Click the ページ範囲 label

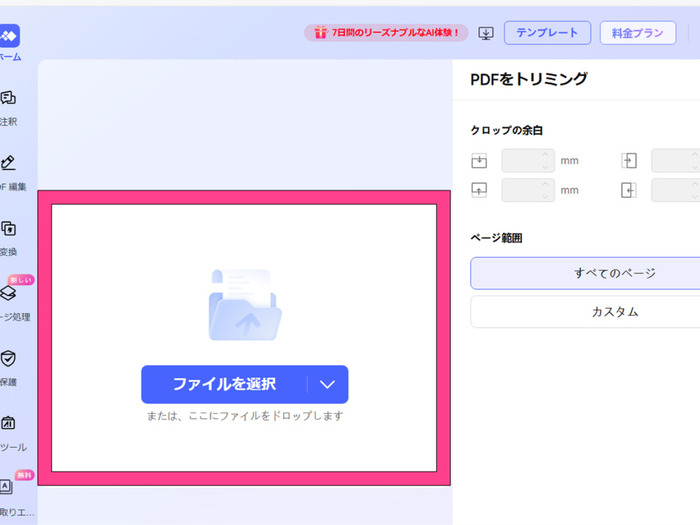pos(496,238)
